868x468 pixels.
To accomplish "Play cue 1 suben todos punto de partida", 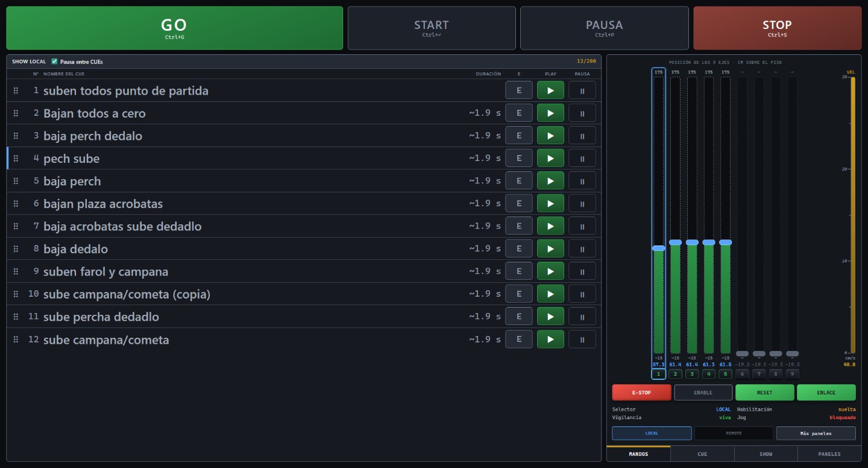I will tap(550, 90).
